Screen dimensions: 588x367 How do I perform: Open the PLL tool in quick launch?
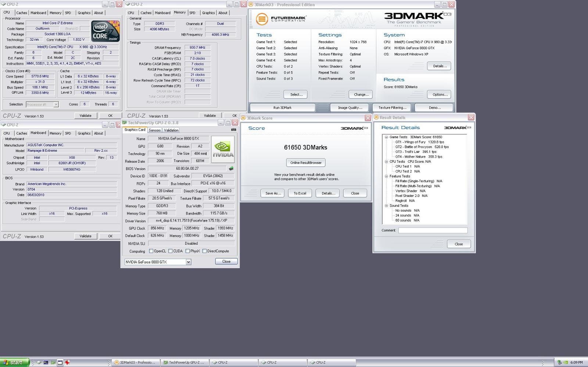click(x=46, y=362)
